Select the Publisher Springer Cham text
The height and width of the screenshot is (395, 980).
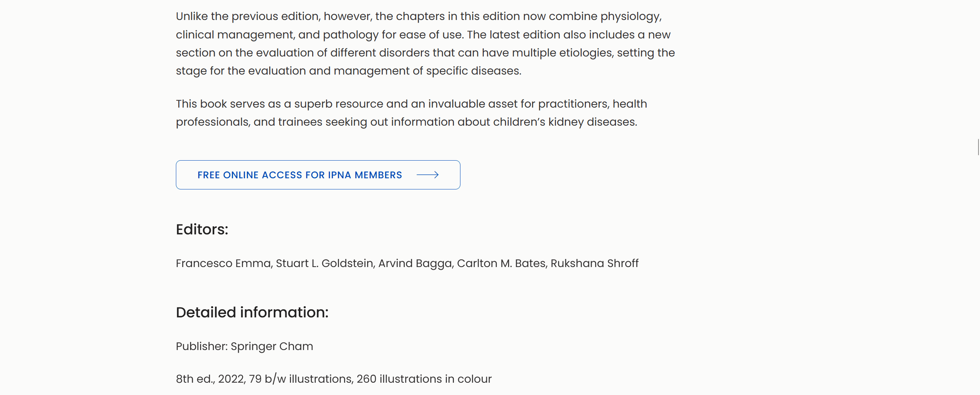(244, 346)
